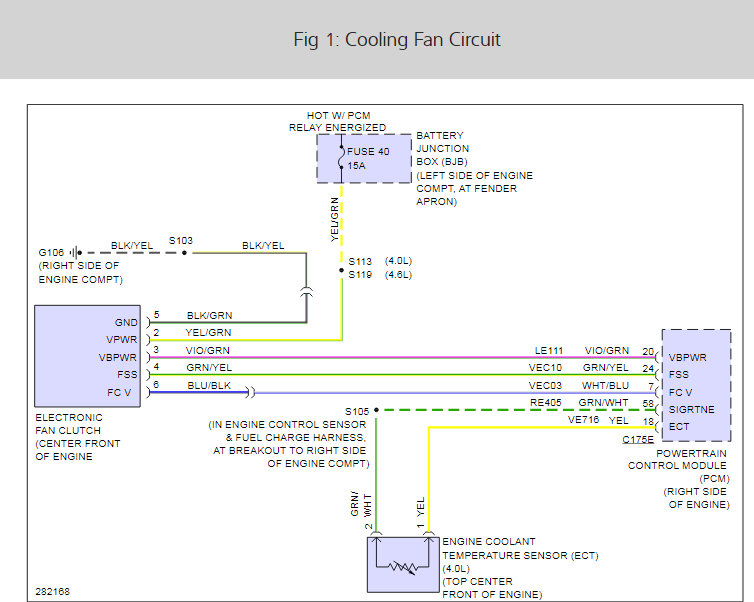Image resolution: width=754 pixels, height=602 pixels.
Task: Click the PCM pin number 58
Action: (648, 403)
